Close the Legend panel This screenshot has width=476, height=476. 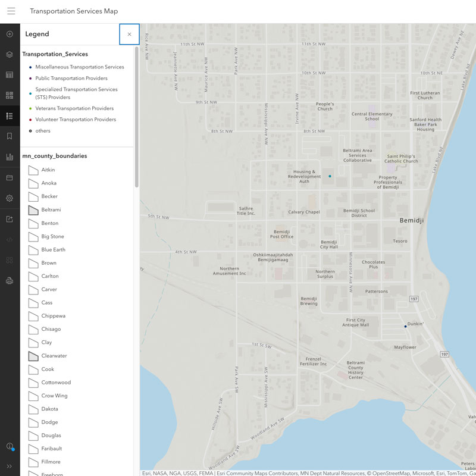click(x=129, y=34)
